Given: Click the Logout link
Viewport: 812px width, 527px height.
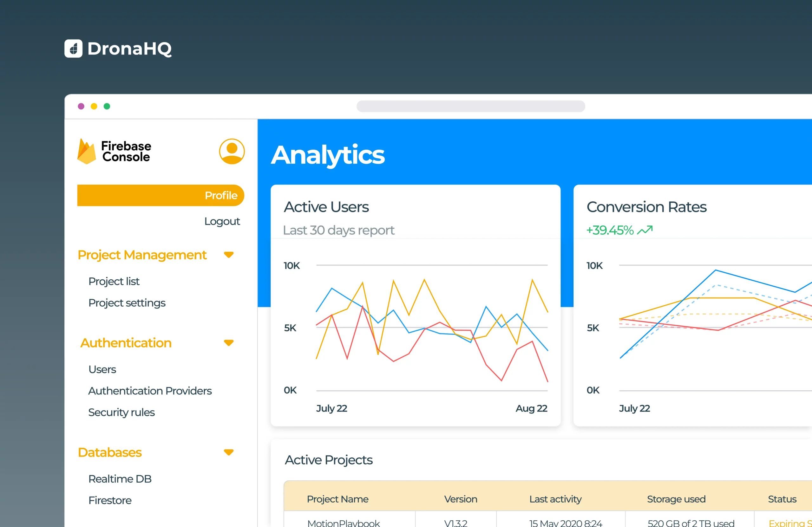Looking at the screenshot, I should coord(222,221).
